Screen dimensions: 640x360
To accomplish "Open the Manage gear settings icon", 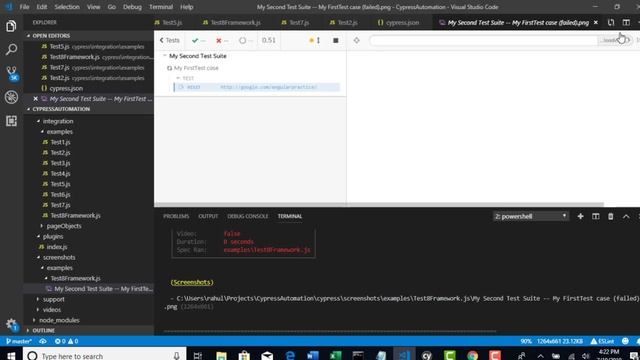I will (11, 324).
